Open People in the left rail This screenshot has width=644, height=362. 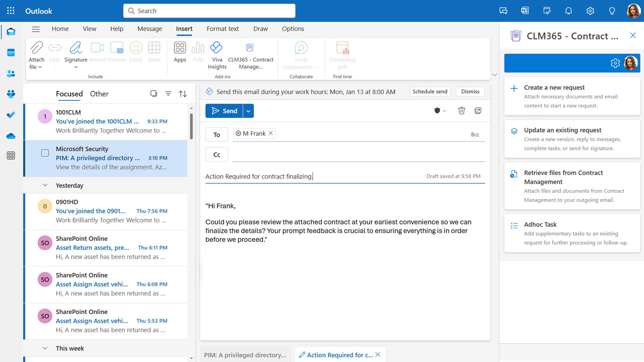point(11,74)
